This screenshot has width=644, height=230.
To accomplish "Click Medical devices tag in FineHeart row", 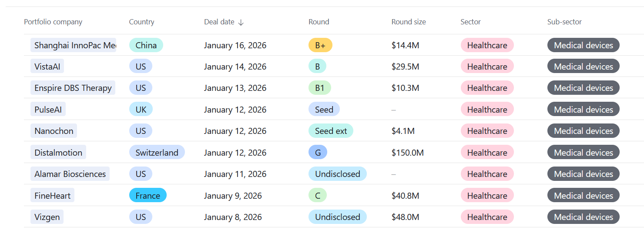I will pos(583,196).
